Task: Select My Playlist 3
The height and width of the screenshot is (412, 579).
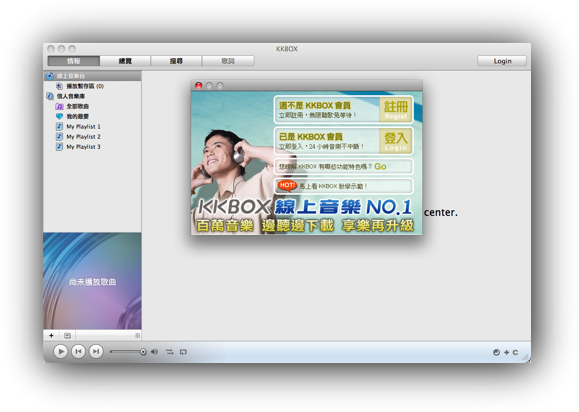Action: (x=83, y=147)
